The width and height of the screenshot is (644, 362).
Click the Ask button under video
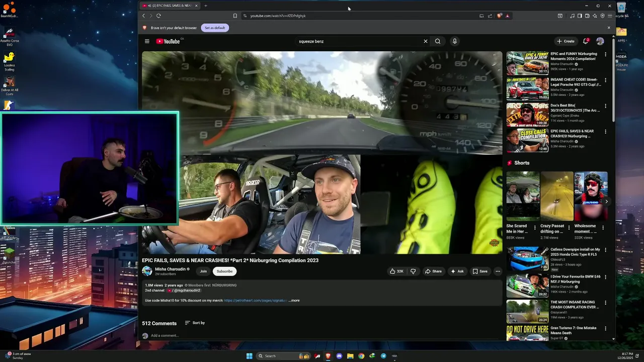(x=457, y=271)
